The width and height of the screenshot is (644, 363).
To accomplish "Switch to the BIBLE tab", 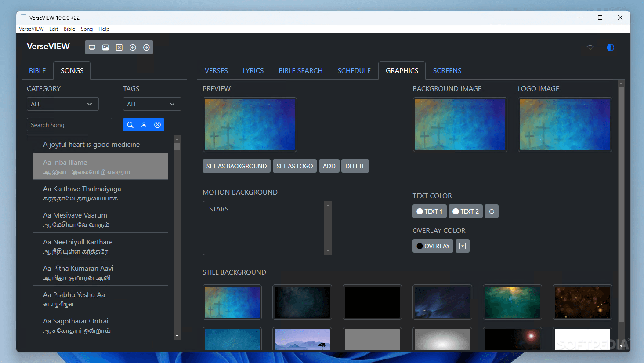I will [x=37, y=70].
